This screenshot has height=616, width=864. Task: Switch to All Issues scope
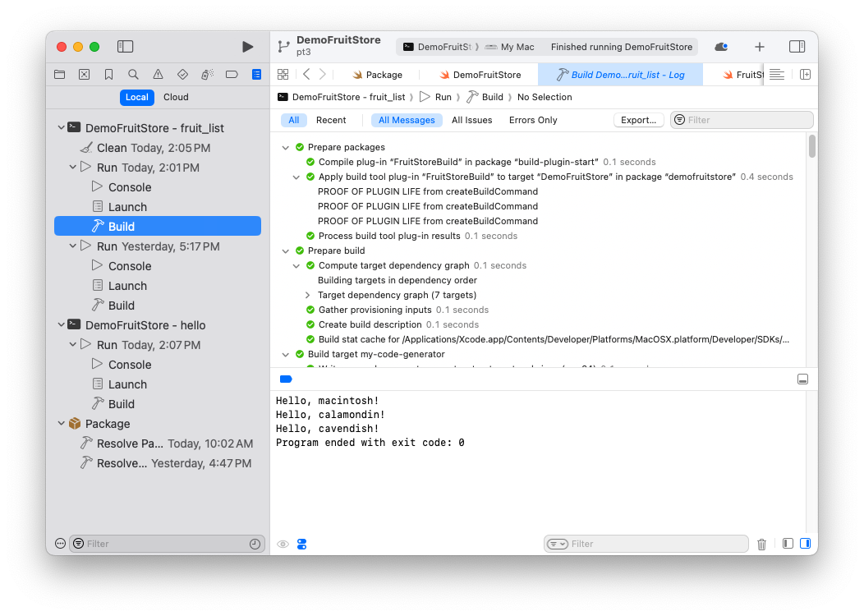coord(471,120)
